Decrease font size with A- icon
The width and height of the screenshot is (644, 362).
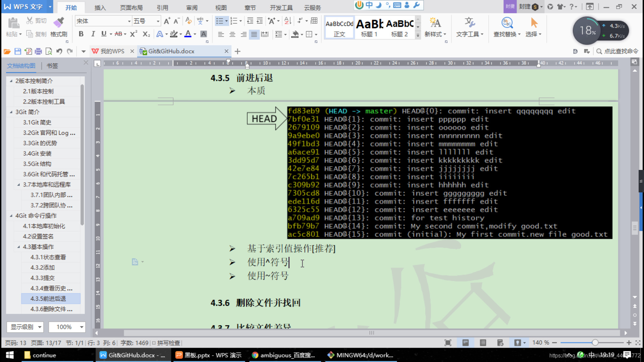pos(177,21)
